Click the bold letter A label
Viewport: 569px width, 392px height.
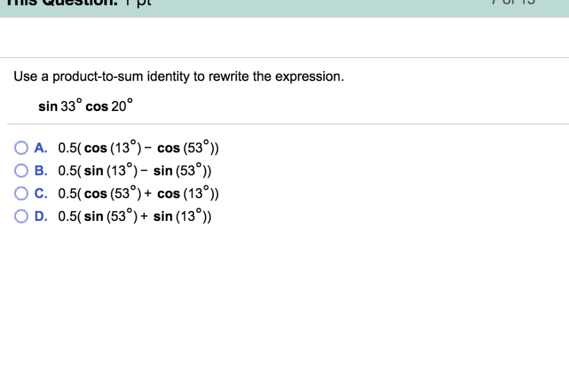[40, 147]
